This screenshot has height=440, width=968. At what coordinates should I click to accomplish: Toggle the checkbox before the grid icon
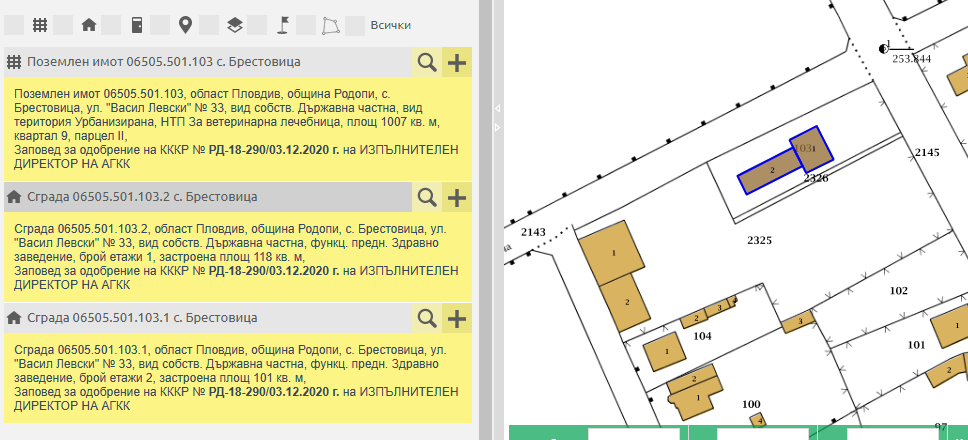coord(16,25)
